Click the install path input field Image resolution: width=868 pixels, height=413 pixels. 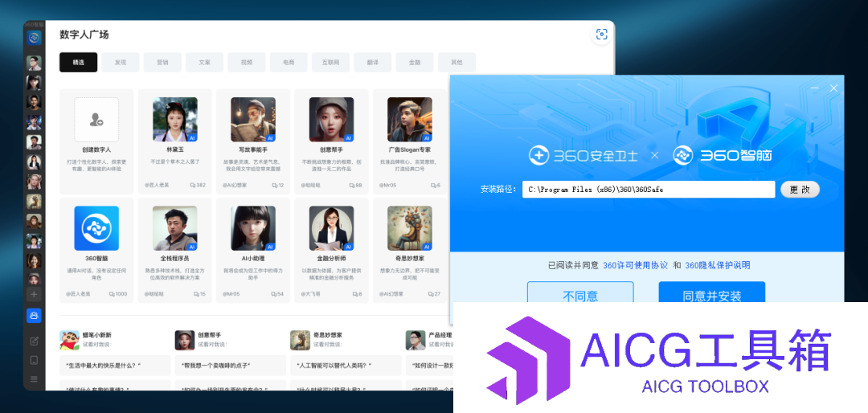pos(649,190)
